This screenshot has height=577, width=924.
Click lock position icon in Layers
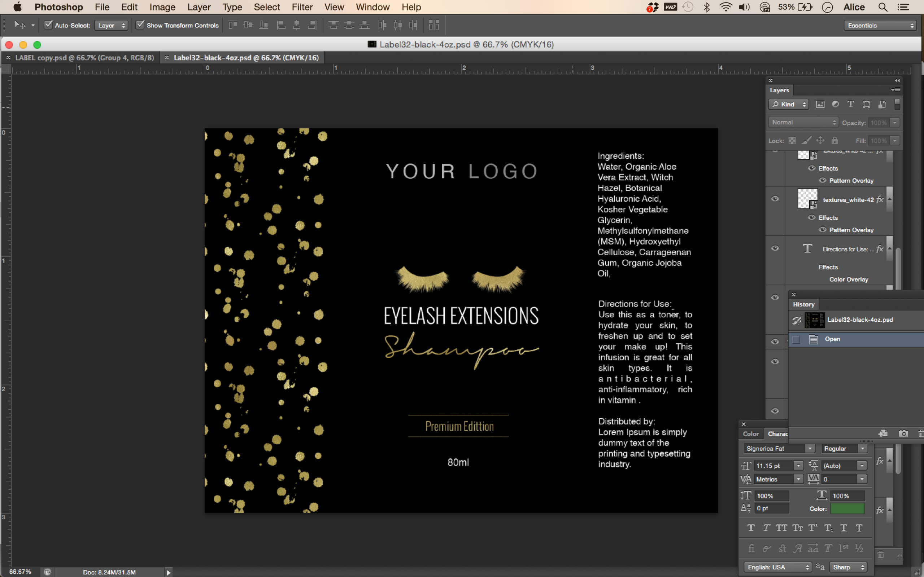click(x=820, y=141)
